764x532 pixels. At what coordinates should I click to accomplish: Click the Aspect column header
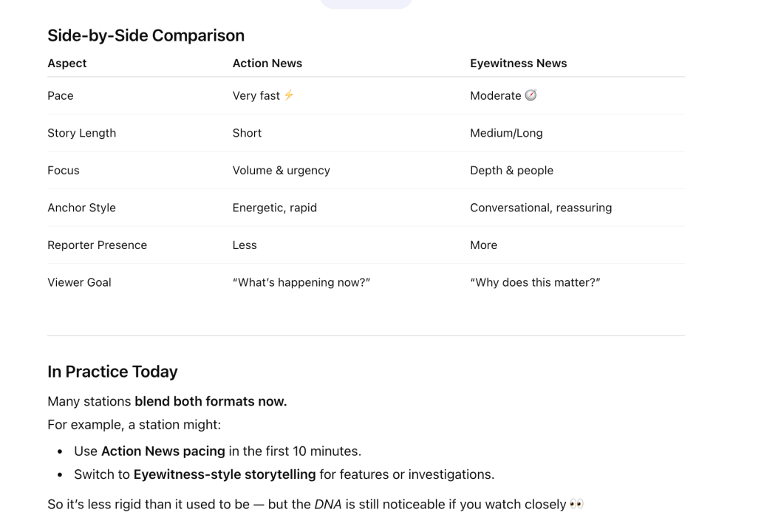coord(66,64)
